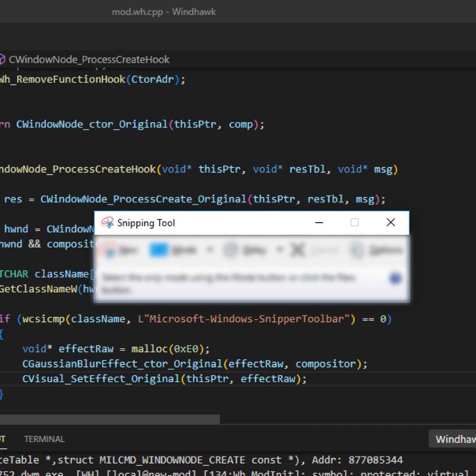
Task: Click the Wh_RemoveFunctionHook(CtorAdr) code line
Action: point(92,79)
